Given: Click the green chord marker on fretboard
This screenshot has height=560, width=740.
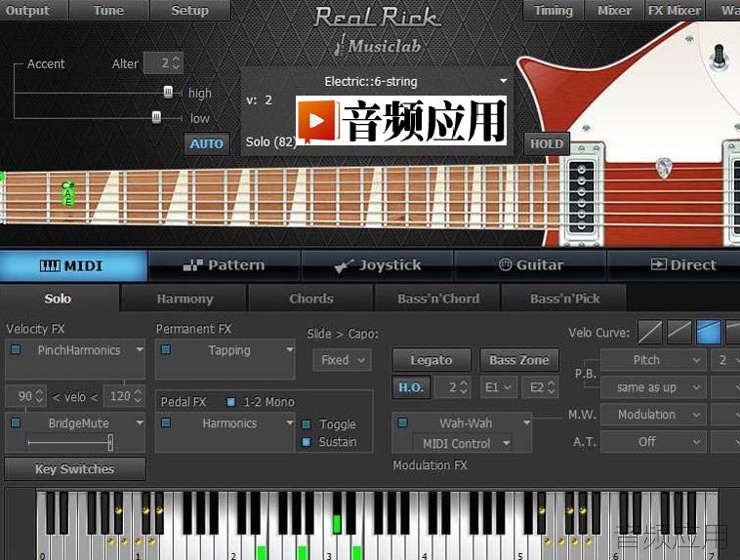Looking at the screenshot, I should pos(68,193).
